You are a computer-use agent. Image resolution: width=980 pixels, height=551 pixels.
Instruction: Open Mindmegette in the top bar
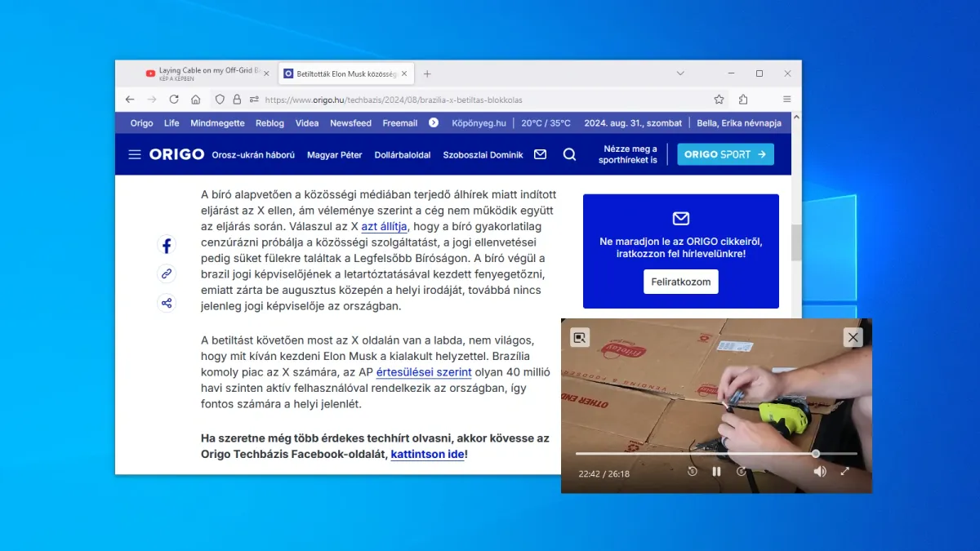[x=217, y=123]
